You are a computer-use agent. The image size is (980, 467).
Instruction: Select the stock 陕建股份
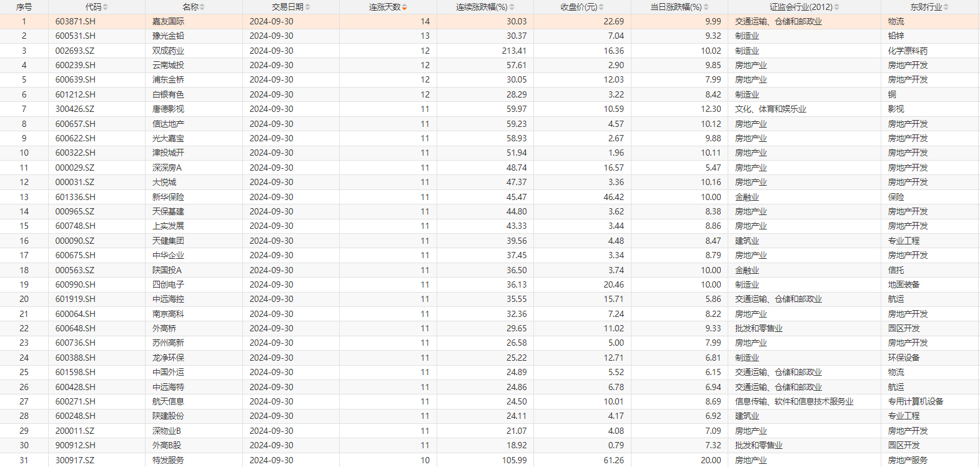[169, 416]
